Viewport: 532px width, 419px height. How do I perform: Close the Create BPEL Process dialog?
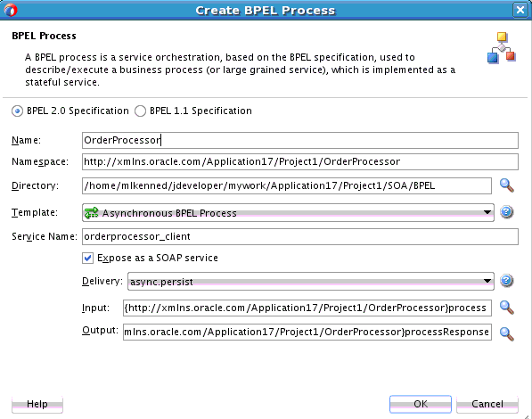click(x=520, y=10)
